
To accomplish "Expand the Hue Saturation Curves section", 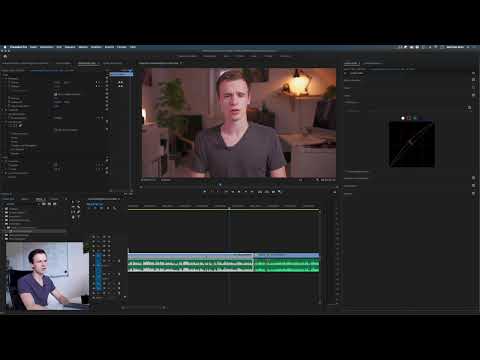I will pos(356,171).
